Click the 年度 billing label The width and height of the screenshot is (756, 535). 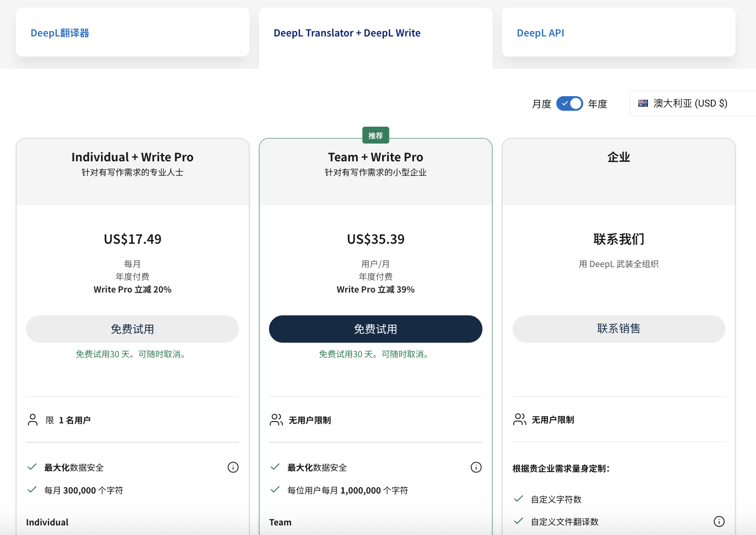click(x=597, y=104)
